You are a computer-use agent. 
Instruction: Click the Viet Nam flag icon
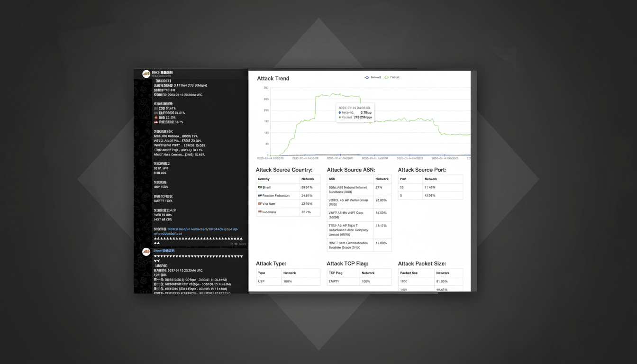260,204
